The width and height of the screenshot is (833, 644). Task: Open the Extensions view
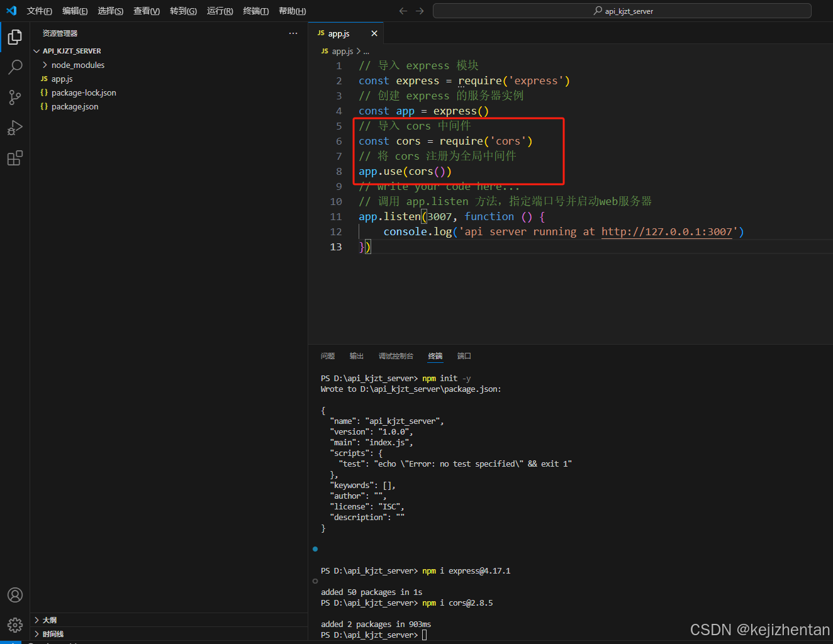pyautogui.click(x=15, y=158)
